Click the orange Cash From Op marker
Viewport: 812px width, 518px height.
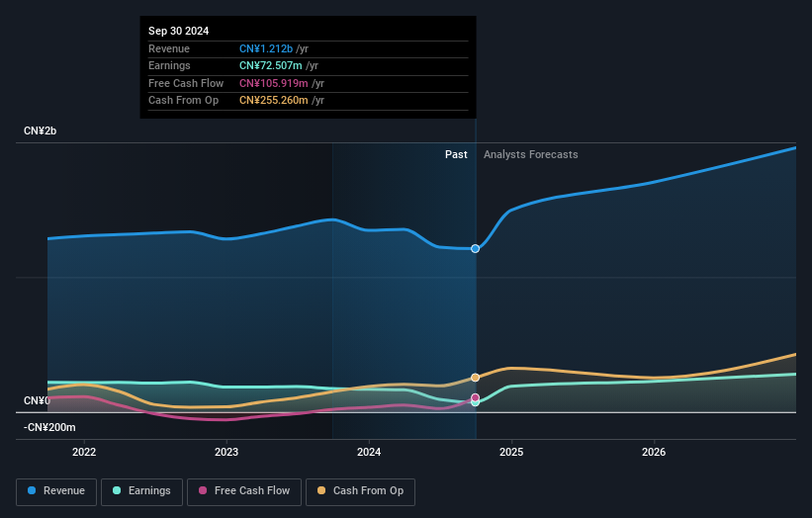(x=476, y=378)
